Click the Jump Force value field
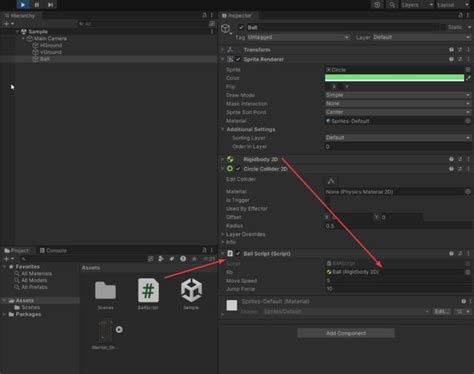The height and width of the screenshot is (374, 474). pyautogui.click(x=398, y=289)
